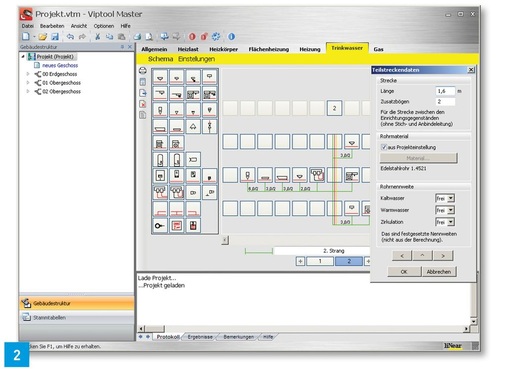Pin the Gebäudestruktur panel with the pin icon
Screen dimensions: 506x369
click(x=123, y=47)
